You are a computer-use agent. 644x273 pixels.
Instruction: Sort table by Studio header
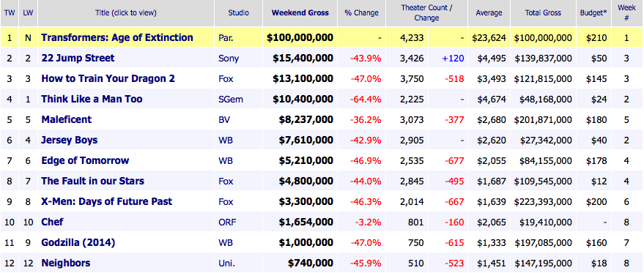tap(239, 12)
